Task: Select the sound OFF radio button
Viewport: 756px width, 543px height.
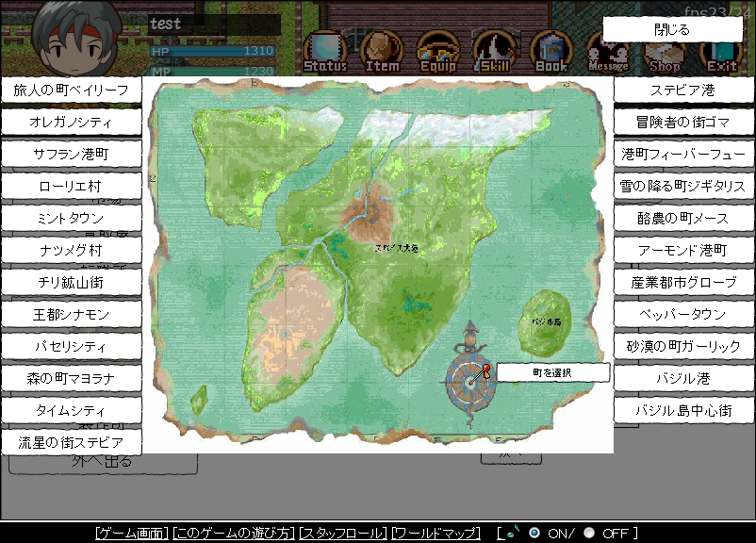Action: [589, 533]
